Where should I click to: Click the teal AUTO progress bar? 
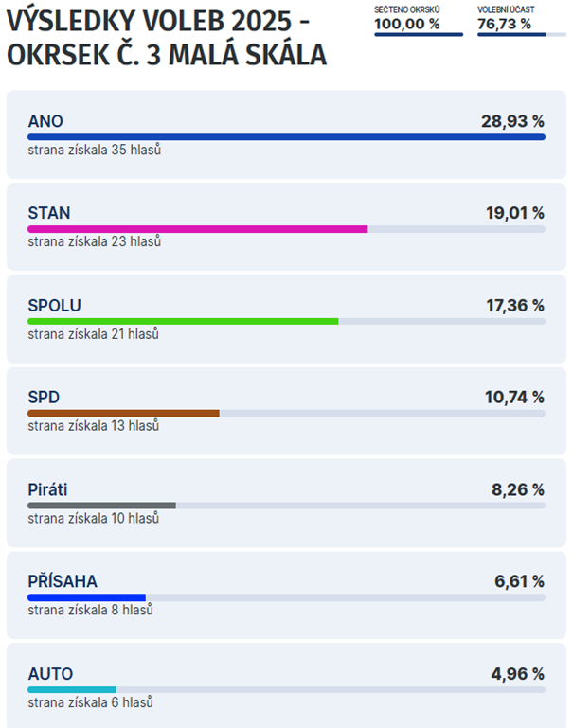coord(72,690)
